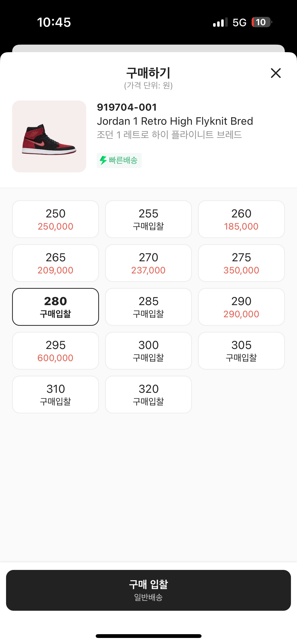Tap the Jordan 1 Flyknit Bred thumbnail
Image resolution: width=297 pixels, height=644 pixels.
49,136
